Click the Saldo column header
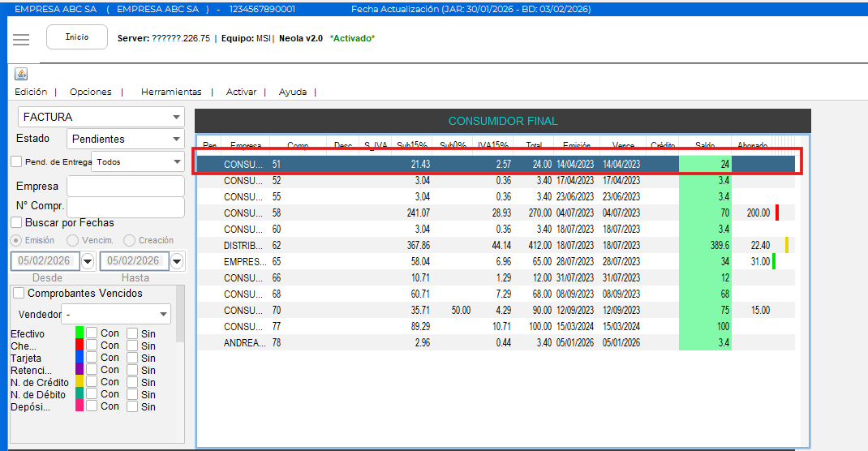 tap(705, 145)
